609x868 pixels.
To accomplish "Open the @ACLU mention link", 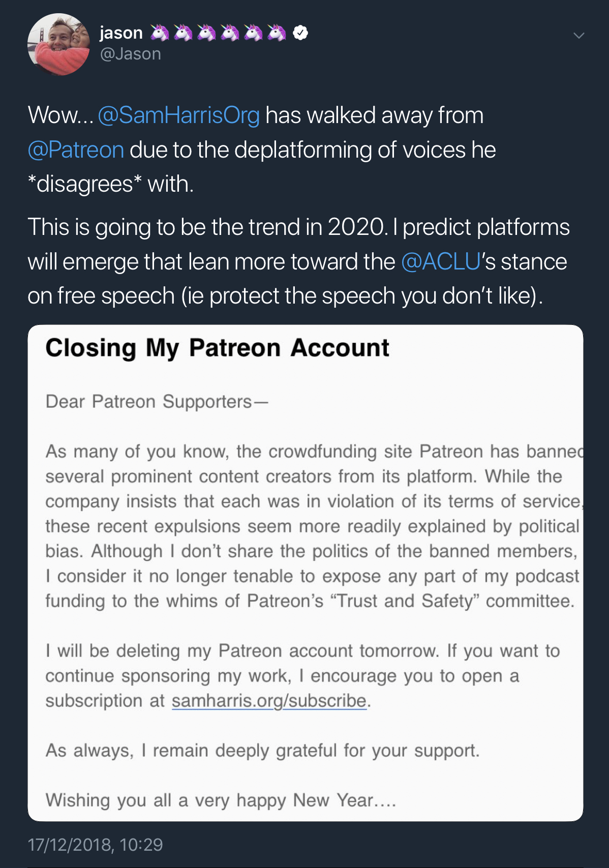I will [x=441, y=261].
